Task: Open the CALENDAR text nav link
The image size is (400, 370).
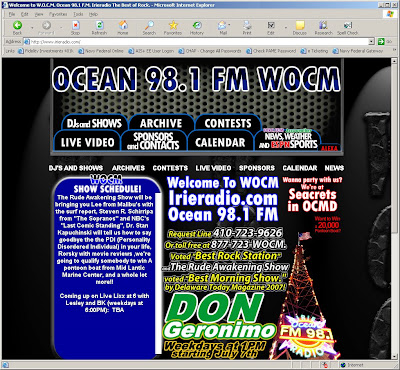Action: (x=300, y=168)
